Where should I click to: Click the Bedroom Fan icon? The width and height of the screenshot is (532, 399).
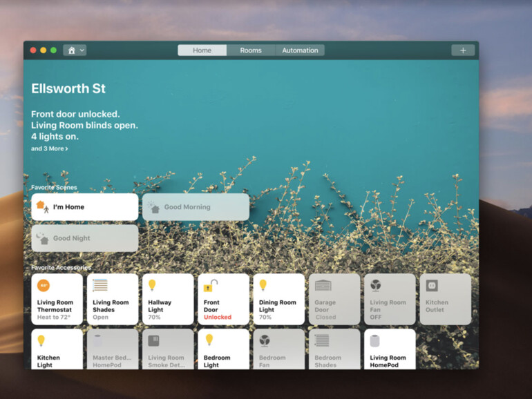click(265, 341)
